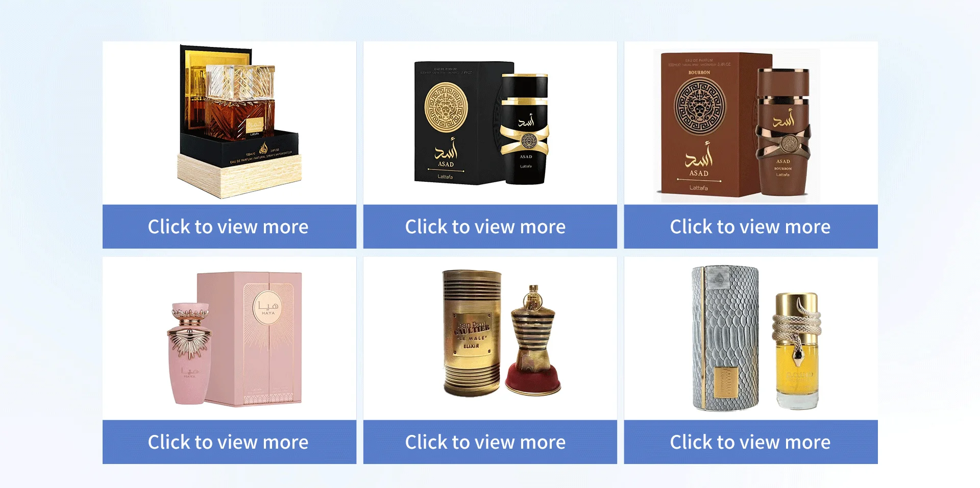Select the gold torso-shaped Elixir bottle
Image resolution: width=980 pixels, height=488 pixels.
tap(533, 340)
